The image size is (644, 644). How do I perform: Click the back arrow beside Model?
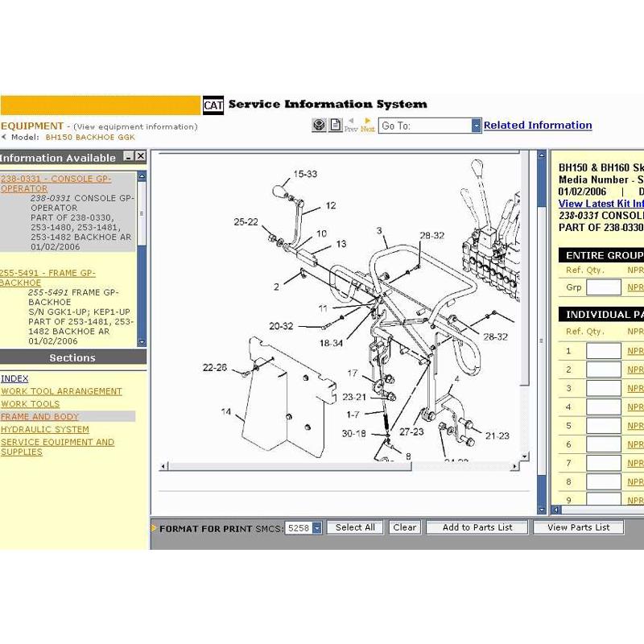4,137
